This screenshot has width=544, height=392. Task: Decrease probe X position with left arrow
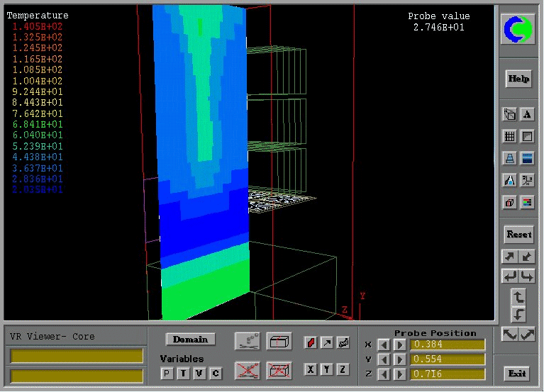coord(383,345)
